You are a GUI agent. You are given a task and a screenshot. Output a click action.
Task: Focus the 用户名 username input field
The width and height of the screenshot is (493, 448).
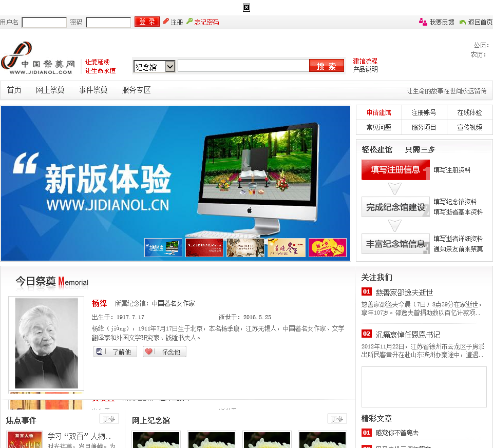click(44, 22)
